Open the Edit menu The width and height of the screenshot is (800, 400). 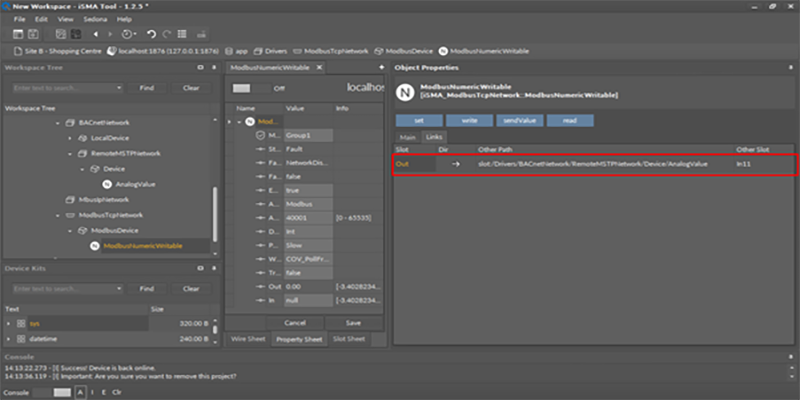pyautogui.click(x=41, y=19)
